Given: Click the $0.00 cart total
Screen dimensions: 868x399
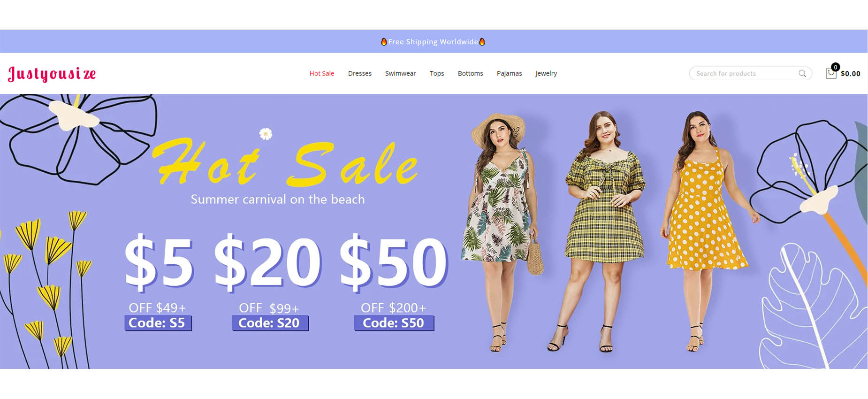Looking at the screenshot, I should (x=850, y=74).
